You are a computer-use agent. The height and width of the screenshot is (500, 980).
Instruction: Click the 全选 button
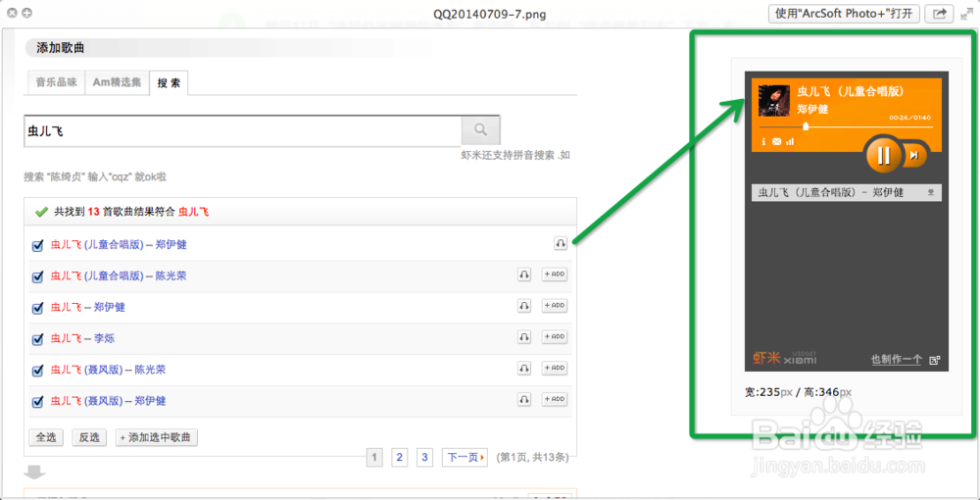46,437
